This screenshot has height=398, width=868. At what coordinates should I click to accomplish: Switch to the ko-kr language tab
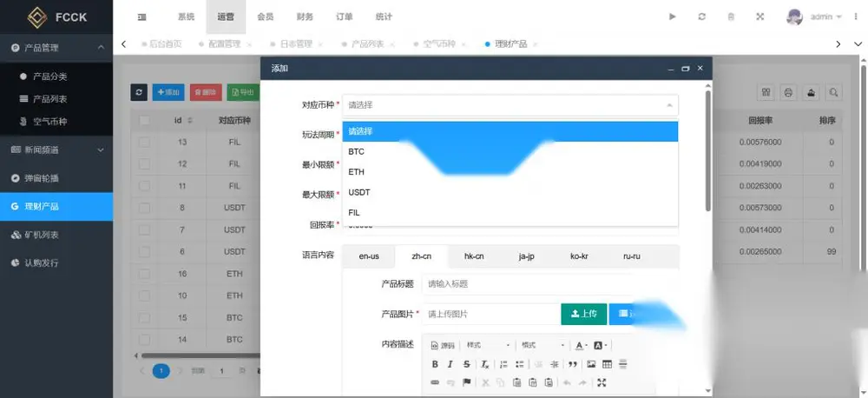pyautogui.click(x=579, y=256)
